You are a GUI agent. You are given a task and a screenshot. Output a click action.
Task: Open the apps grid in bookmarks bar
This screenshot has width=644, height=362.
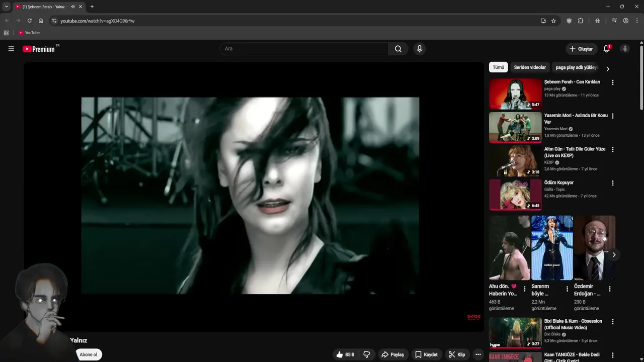6,33
